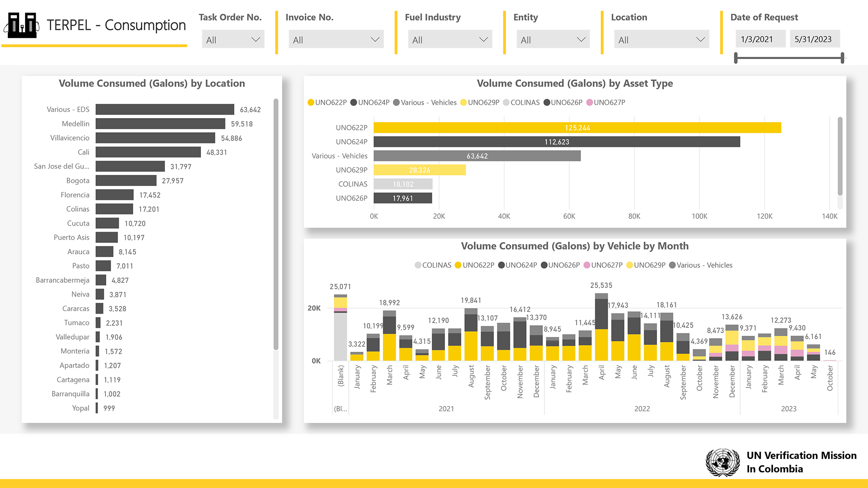Click title Volume Consumed by Vehicle by Month
868x488 pixels.
(x=575, y=246)
